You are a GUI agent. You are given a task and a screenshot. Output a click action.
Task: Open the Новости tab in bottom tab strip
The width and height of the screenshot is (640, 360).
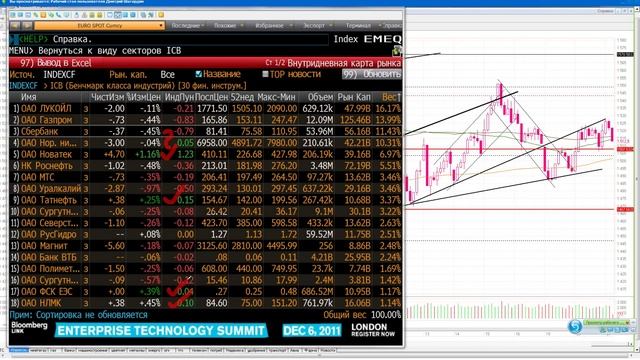[x=327, y=350]
